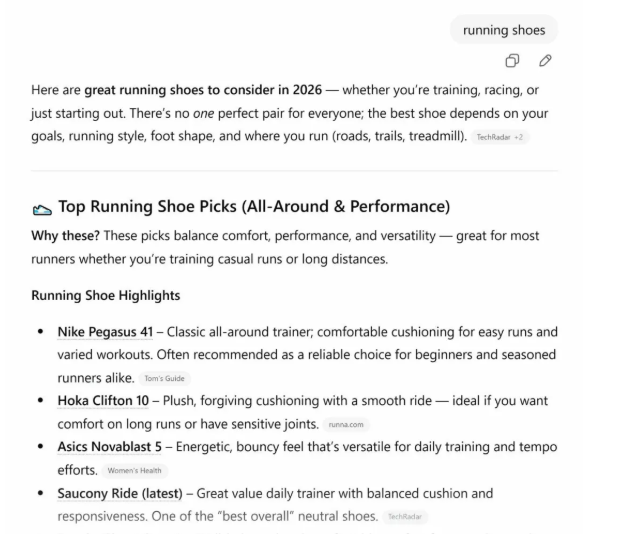Open the Tom's Guide citation chip
This screenshot has width=641, height=534.
pos(165,379)
